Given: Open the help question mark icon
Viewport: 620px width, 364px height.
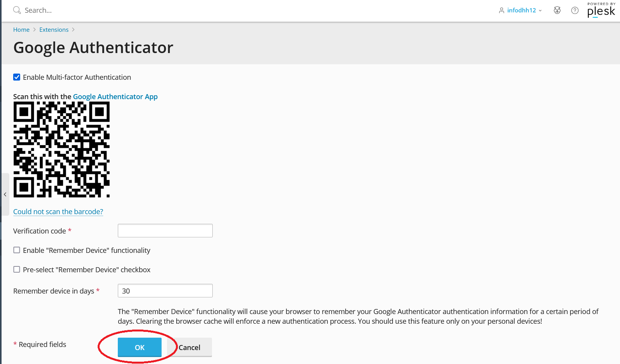Looking at the screenshot, I should click(575, 10).
